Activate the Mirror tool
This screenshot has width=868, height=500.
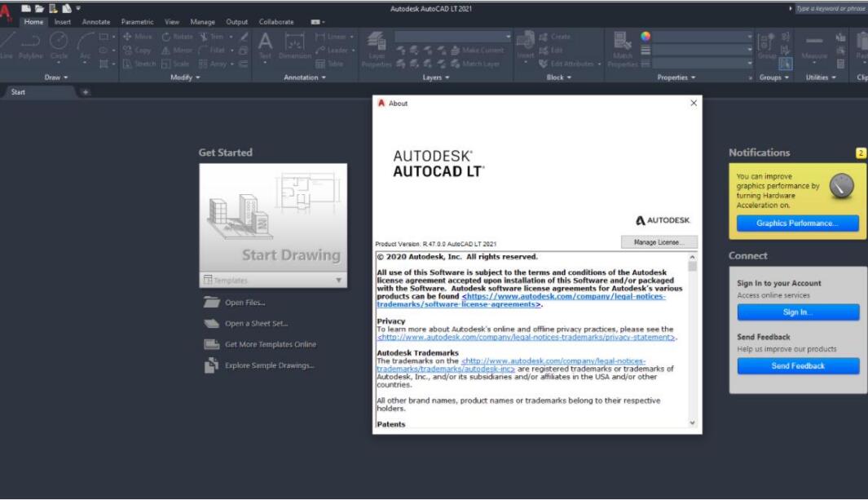point(177,51)
